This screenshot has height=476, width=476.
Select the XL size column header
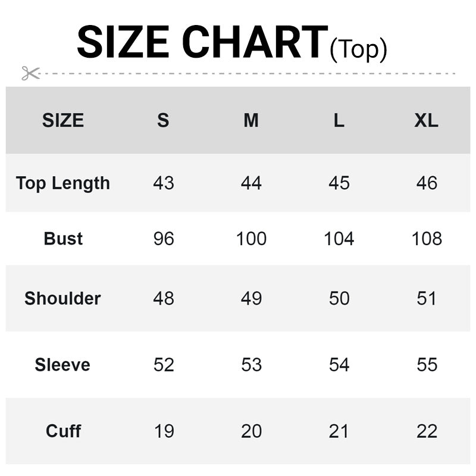pyautogui.click(x=427, y=121)
